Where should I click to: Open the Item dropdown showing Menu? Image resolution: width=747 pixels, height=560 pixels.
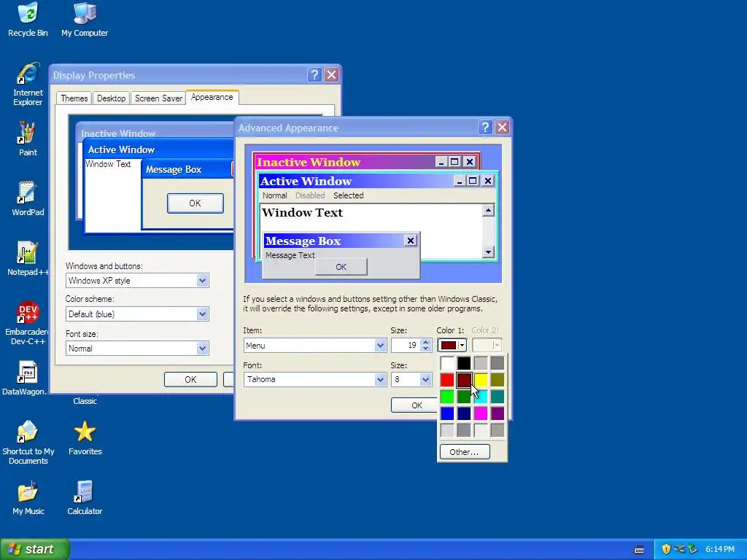pyautogui.click(x=380, y=345)
